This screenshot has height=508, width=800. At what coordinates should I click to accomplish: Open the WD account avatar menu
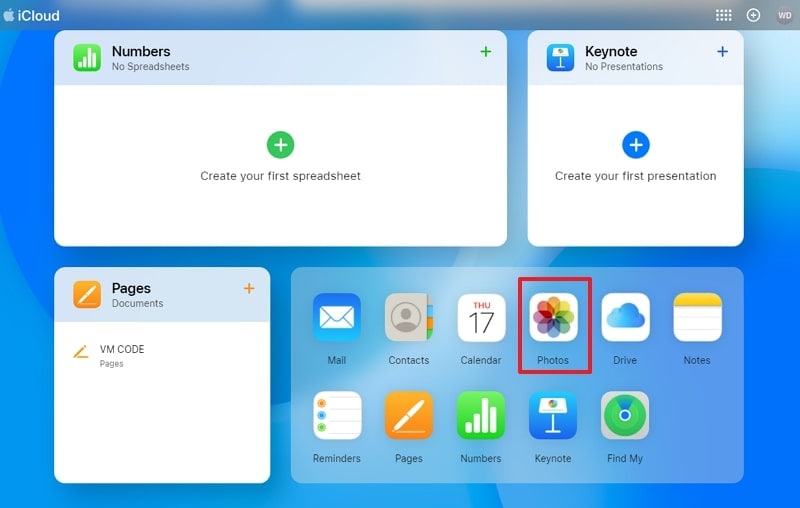pyautogui.click(x=785, y=15)
